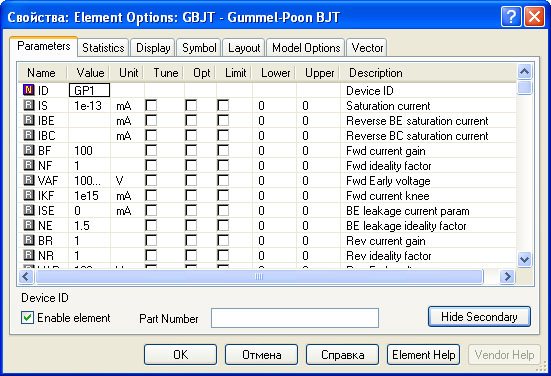Click the R icon beside NR
This screenshot has width=551, height=376.
(x=28, y=255)
